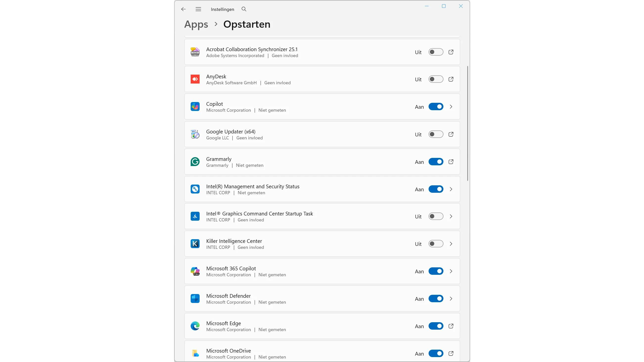Viewport: 644px width, 362px height.
Task: Click the Instellingen title label
Action: 222,9
